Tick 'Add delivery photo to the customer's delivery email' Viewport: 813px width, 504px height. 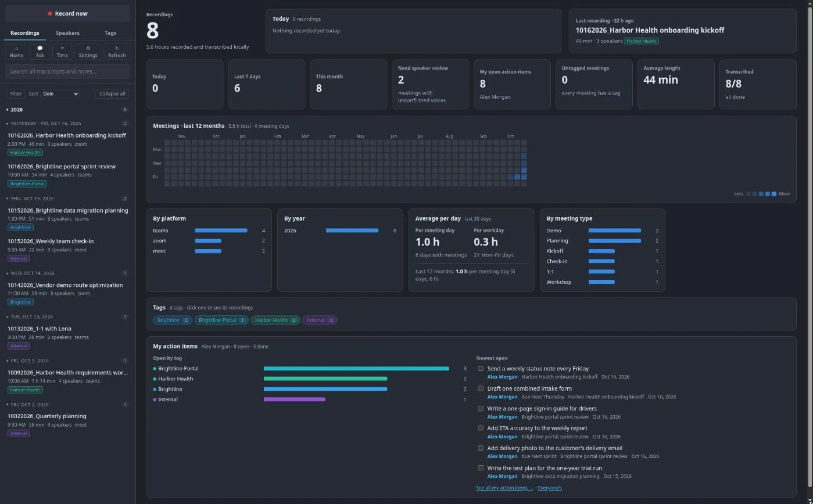pyautogui.click(x=481, y=448)
